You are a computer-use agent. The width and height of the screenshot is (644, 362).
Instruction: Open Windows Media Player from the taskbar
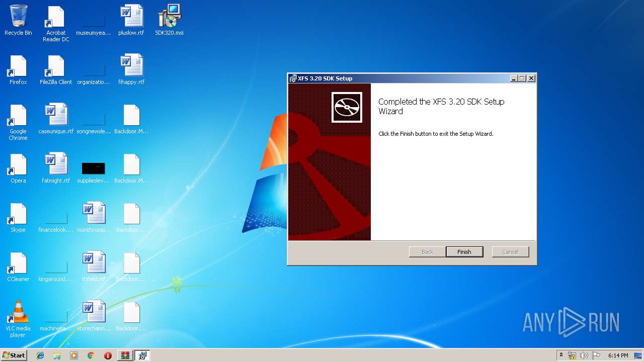click(x=74, y=355)
